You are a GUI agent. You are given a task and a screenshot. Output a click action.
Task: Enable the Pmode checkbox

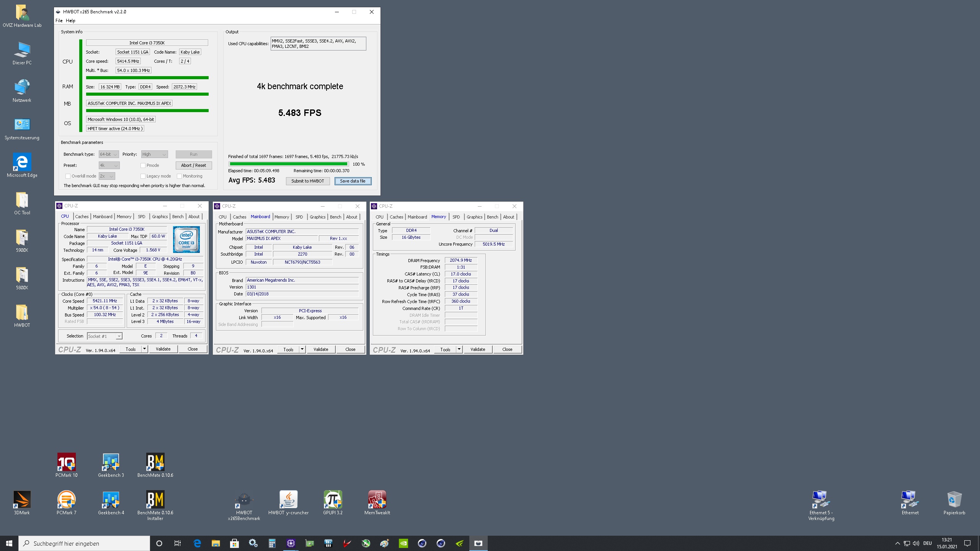tap(143, 165)
